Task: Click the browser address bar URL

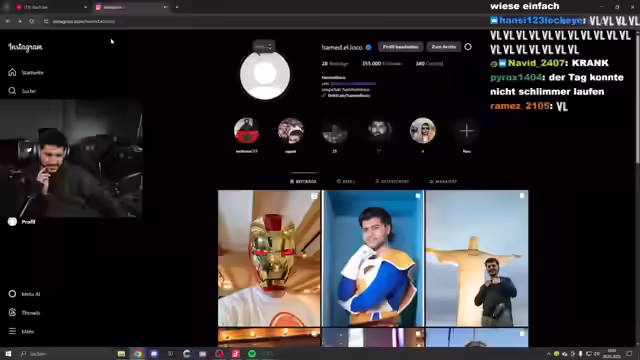Action: click(x=84, y=21)
